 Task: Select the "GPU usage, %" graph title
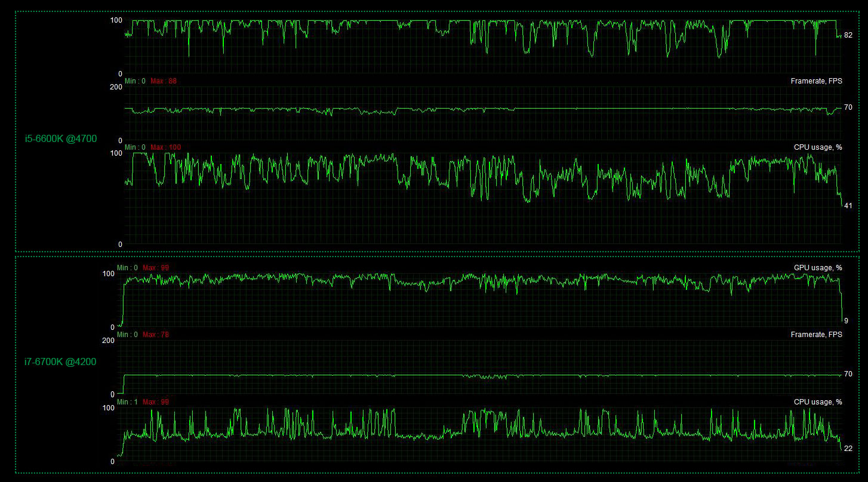click(x=818, y=268)
